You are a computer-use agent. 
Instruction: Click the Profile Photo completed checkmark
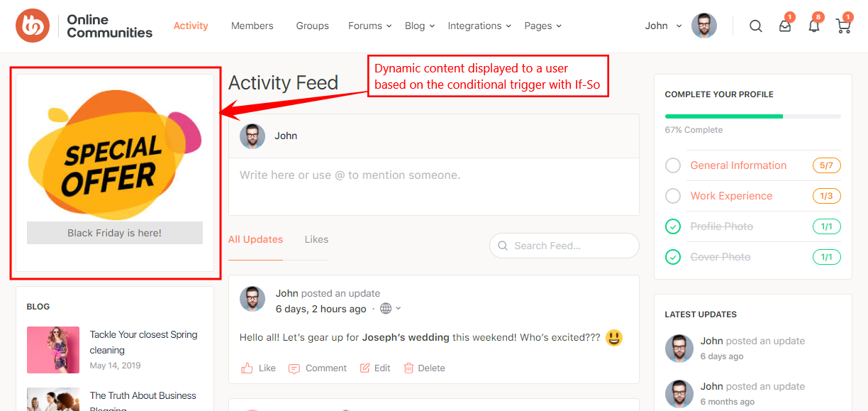(x=673, y=226)
